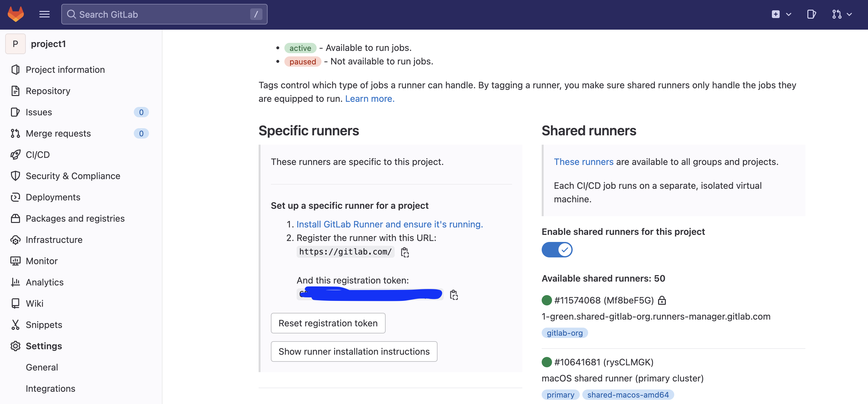Open These runners link
The image size is (868, 404).
point(584,162)
